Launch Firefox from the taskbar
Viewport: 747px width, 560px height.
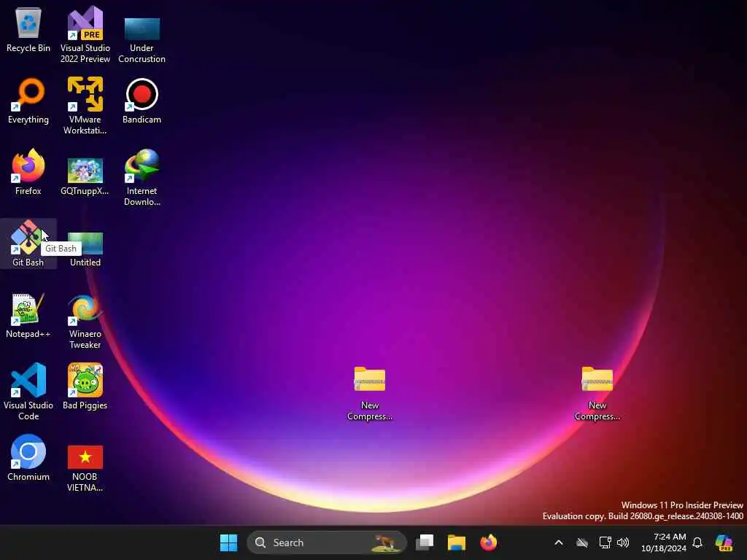pos(488,542)
